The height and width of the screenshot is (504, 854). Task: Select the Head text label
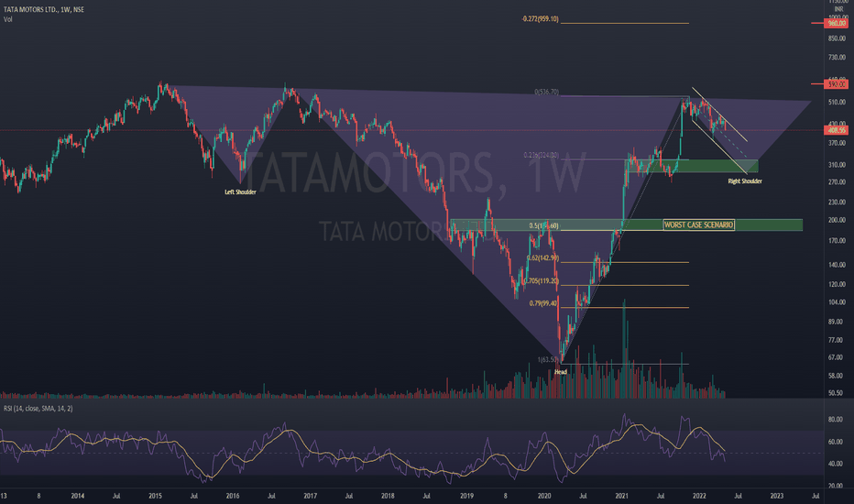561,372
